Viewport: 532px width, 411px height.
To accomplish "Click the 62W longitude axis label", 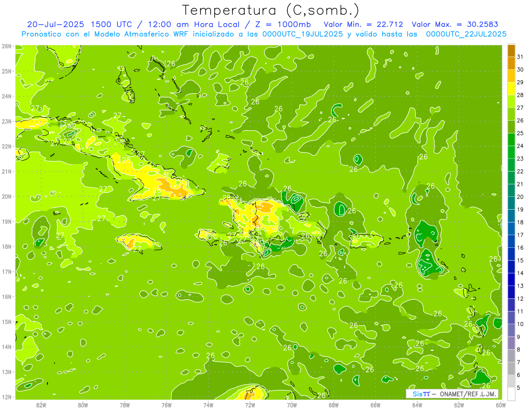I will (x=459, y=405).
